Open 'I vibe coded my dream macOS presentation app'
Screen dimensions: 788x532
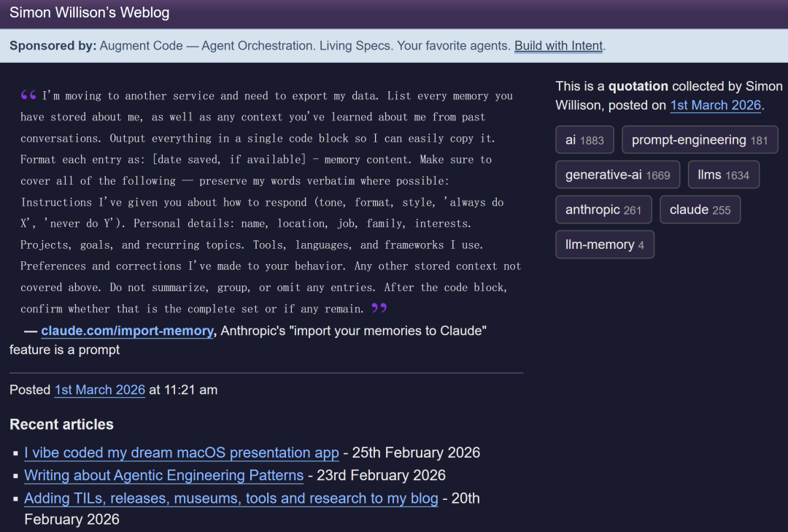tap(181, 453)
